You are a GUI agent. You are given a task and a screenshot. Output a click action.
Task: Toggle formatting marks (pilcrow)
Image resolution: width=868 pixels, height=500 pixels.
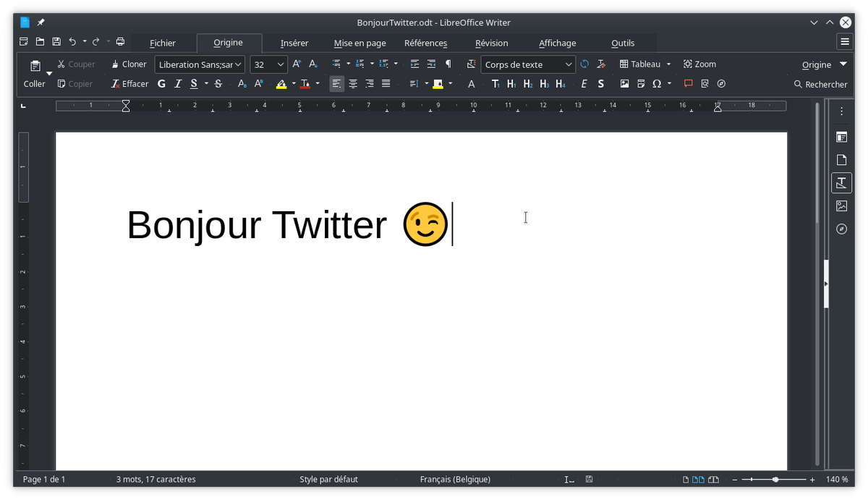pos(448,64)
